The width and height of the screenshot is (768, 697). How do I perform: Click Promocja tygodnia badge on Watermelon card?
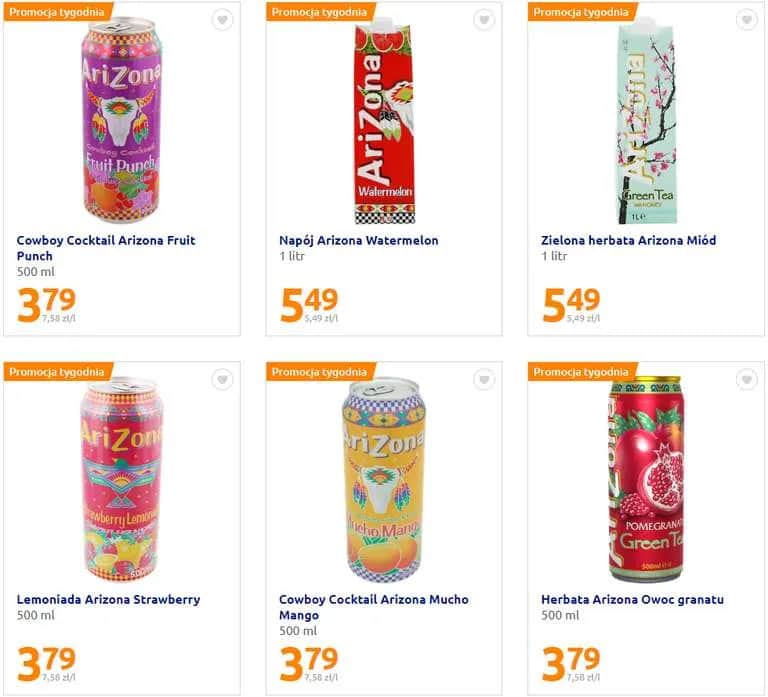coord(317,12)
